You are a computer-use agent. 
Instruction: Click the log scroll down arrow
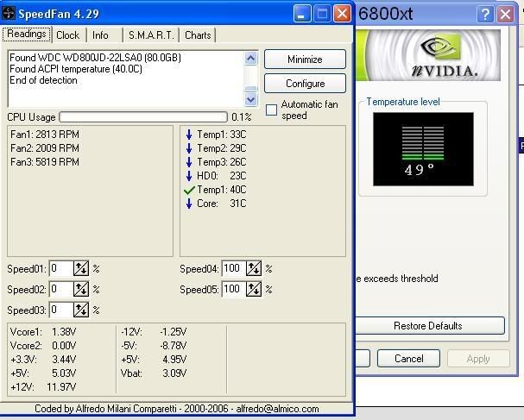pos(251,99)
